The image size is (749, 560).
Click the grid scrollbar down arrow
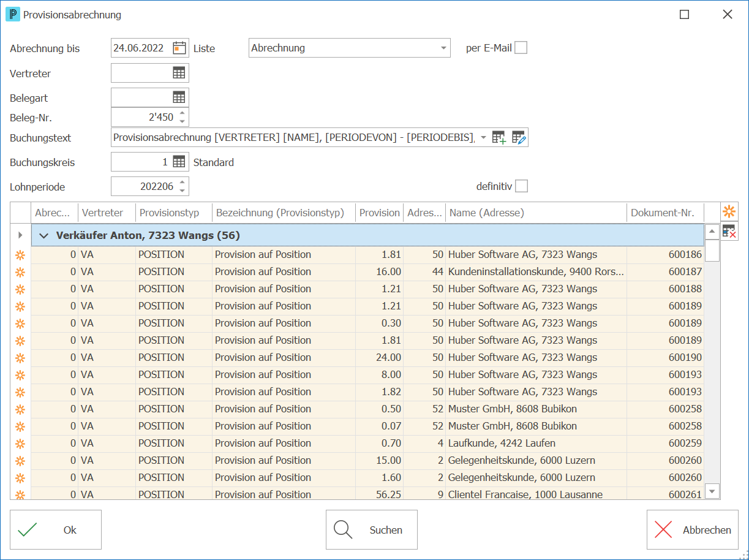click(x=712, y=491)
